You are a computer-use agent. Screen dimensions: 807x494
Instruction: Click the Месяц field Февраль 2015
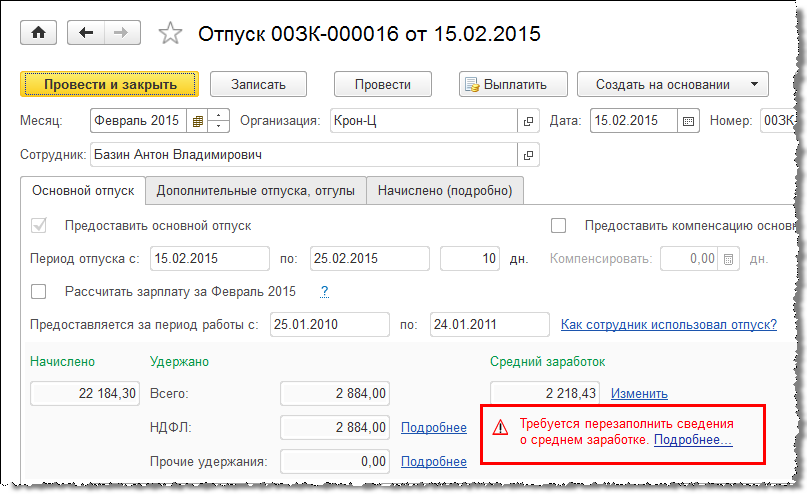[x=138, y=121]
